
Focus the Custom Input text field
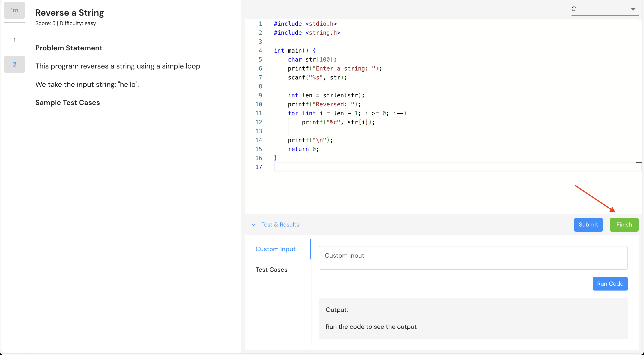pos(473,258)
